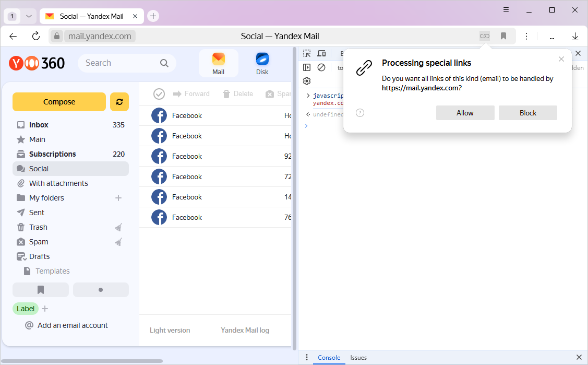
Task: Open the Subscriptions folder
Action: [x=52, y=154]
